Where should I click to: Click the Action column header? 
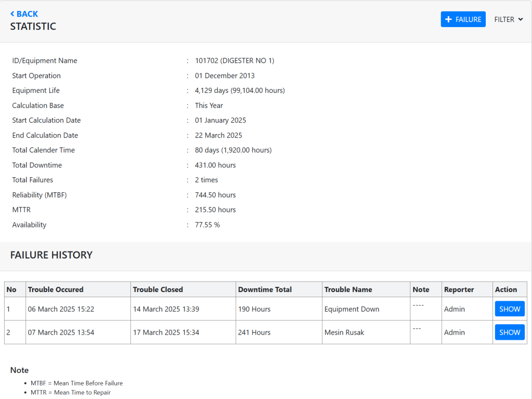pos(506,289)
